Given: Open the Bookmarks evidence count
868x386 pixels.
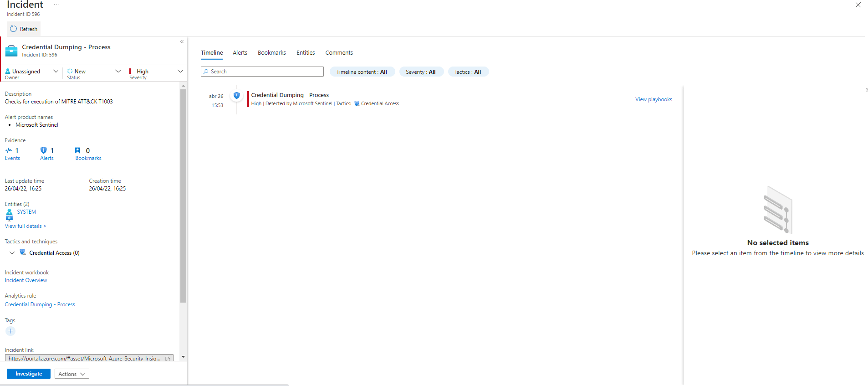Looking at the screenshot, I should (x=78, y=151).
